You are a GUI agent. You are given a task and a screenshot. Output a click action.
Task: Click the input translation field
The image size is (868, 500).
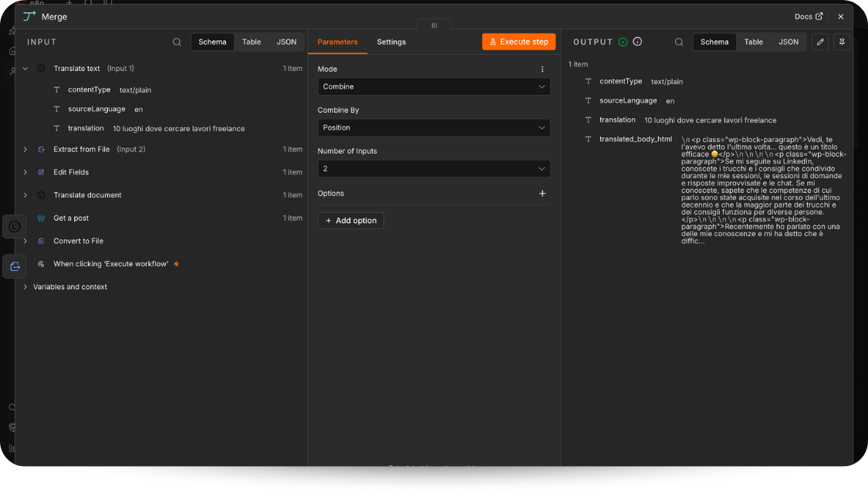pyautogui.click(x=86, y=128)
